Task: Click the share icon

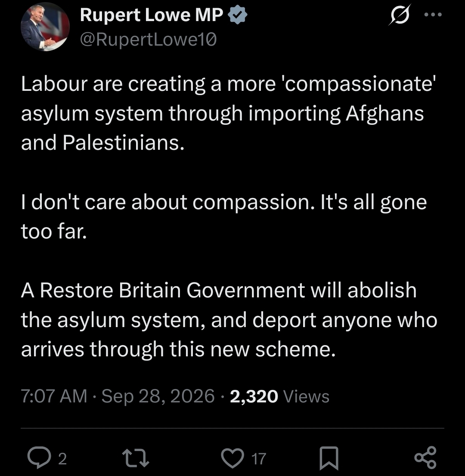Action: point(425,457)
